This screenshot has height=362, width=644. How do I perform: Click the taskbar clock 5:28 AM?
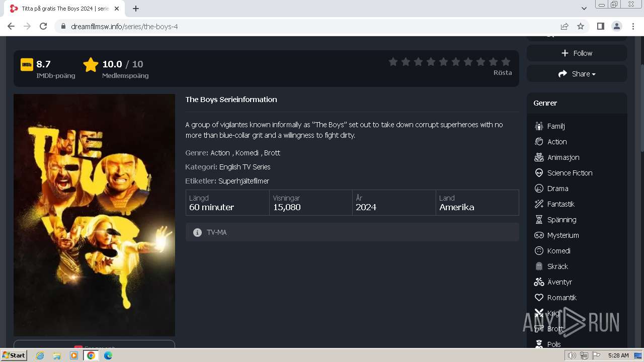click(618, 355)
